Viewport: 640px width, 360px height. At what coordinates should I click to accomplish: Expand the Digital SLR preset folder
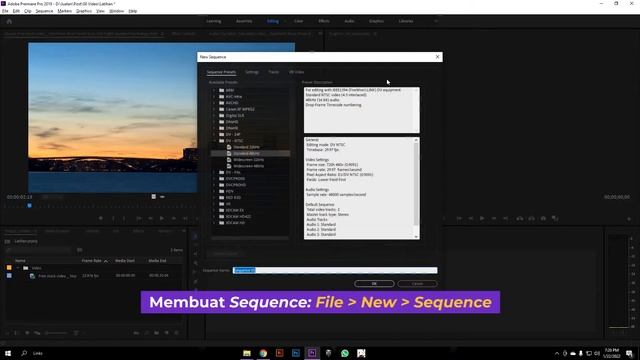214,116
